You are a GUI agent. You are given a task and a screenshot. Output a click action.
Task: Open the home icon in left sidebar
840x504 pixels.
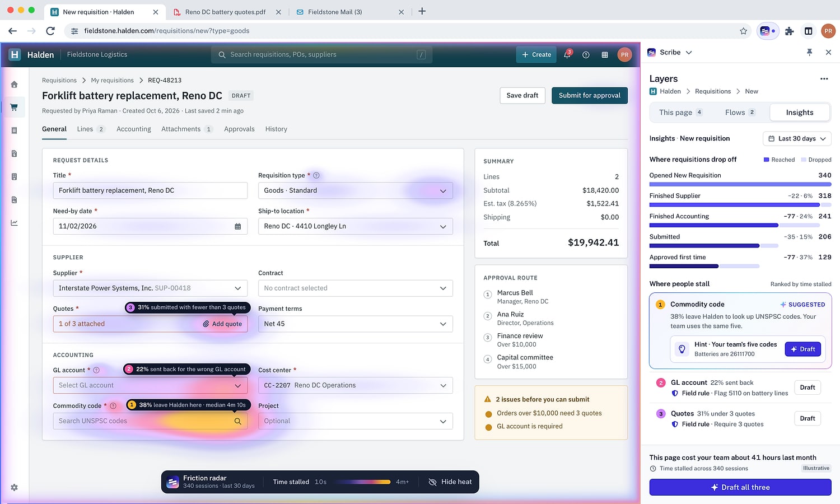click(x=14, y=85)
